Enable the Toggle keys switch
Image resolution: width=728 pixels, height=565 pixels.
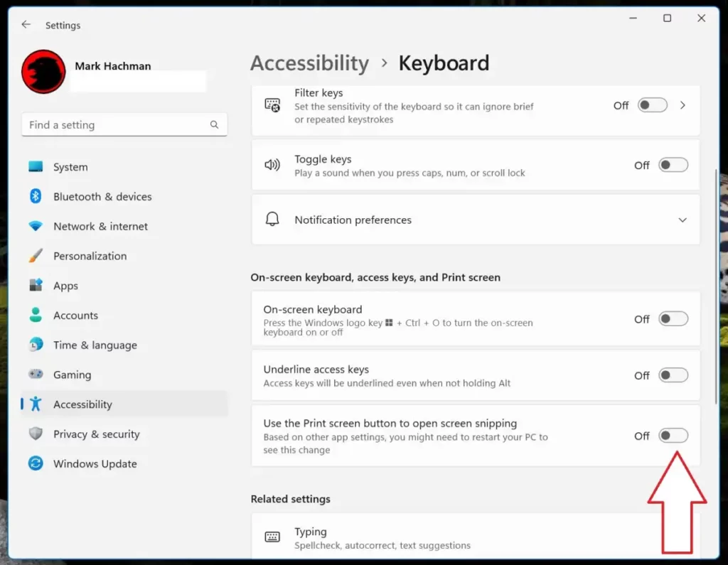point(673,166)
